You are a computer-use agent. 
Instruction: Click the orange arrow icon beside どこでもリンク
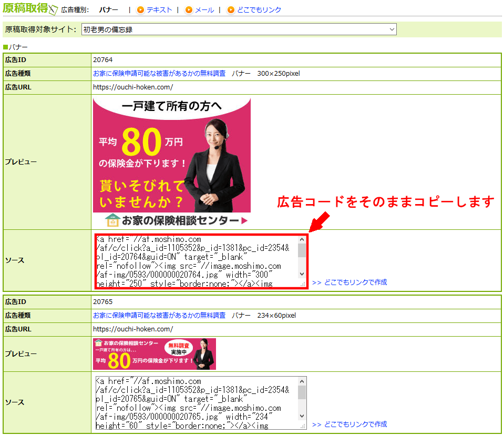coord(231,10)
